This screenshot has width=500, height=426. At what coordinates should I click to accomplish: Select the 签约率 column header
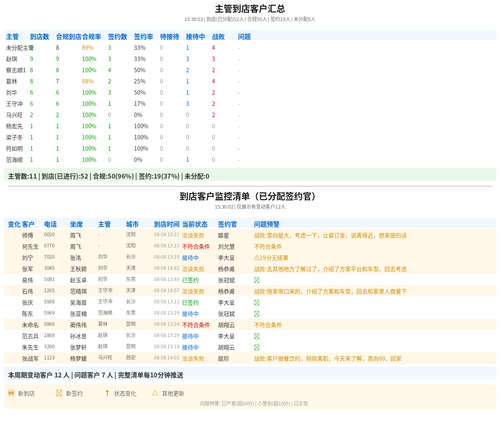click(x=143, y=37)
